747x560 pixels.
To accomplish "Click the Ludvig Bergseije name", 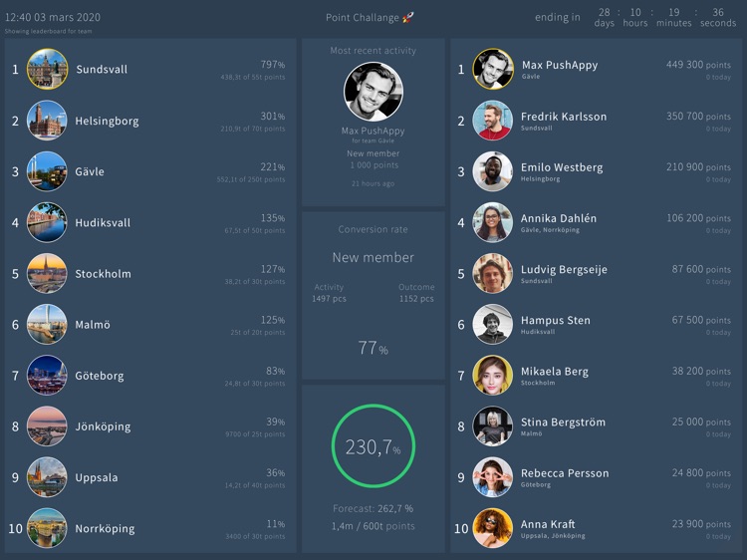I will (x=564, y=270).
